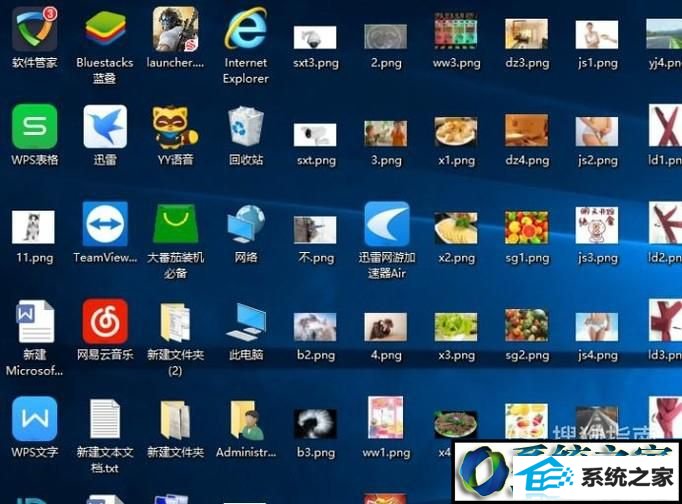Screen dimensions: 682x504
Task: Select the sxt3.png thumbnail
Action: pyautogui.click(x=315, y=38)
